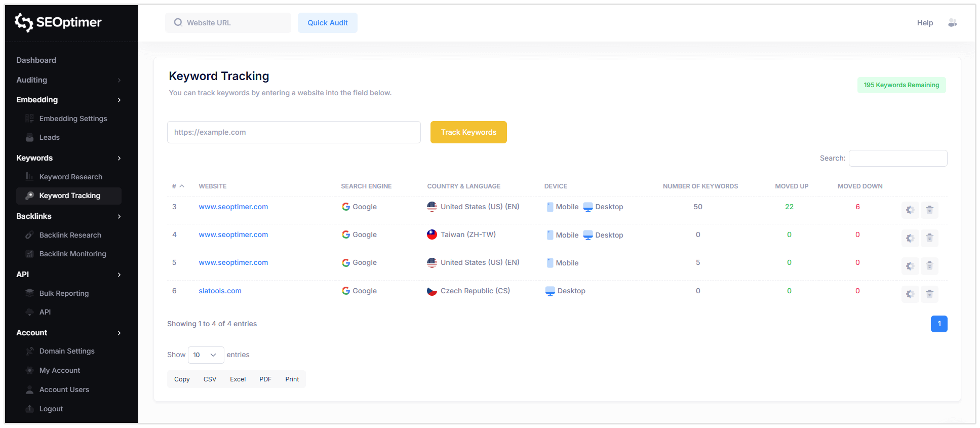
Task: Click the Google icon in row 3
Action: (346, 207)
